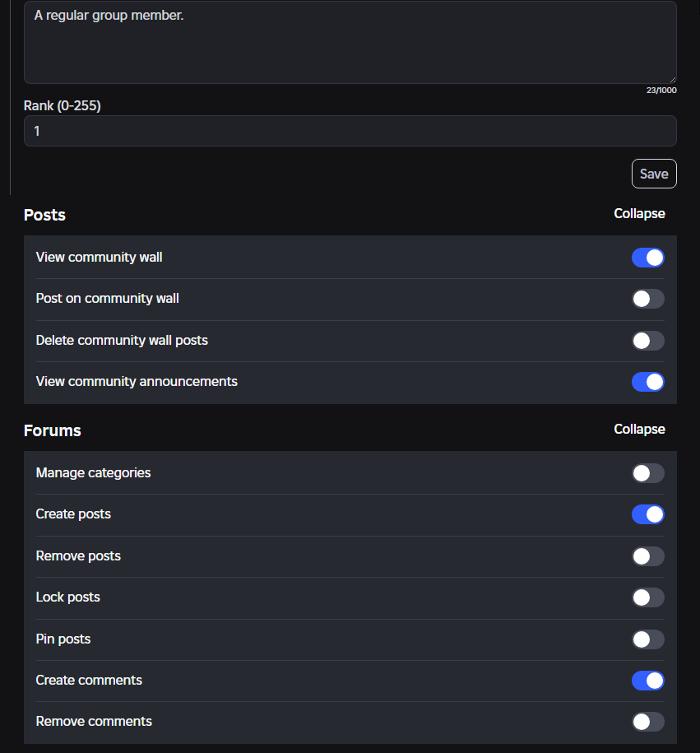
Task: Click the Rank (0-255) label
Action: (63, 106)
